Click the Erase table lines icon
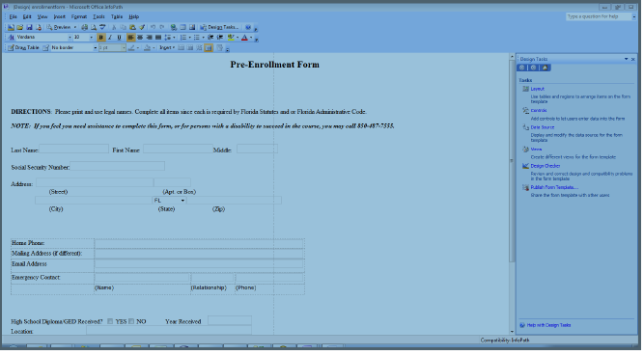 (x=45, y=48)
